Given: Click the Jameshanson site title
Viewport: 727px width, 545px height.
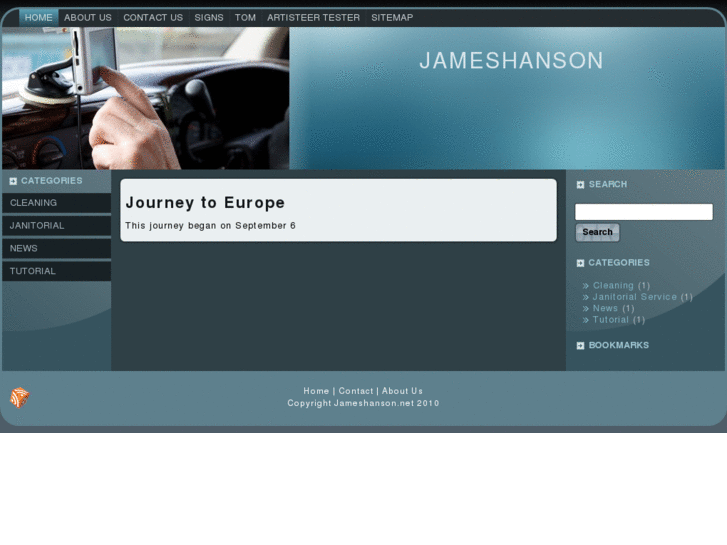Looking at the screenshot, I should [x=511, y=61].
